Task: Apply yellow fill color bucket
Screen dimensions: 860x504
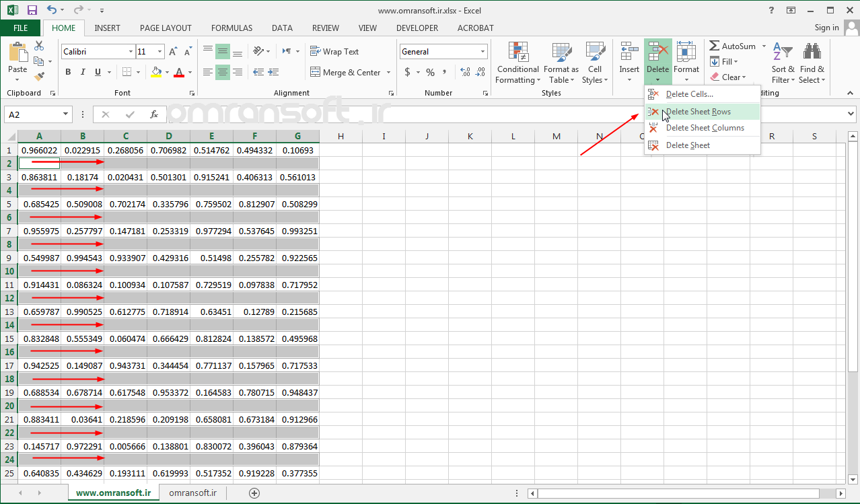Action: 156,72
